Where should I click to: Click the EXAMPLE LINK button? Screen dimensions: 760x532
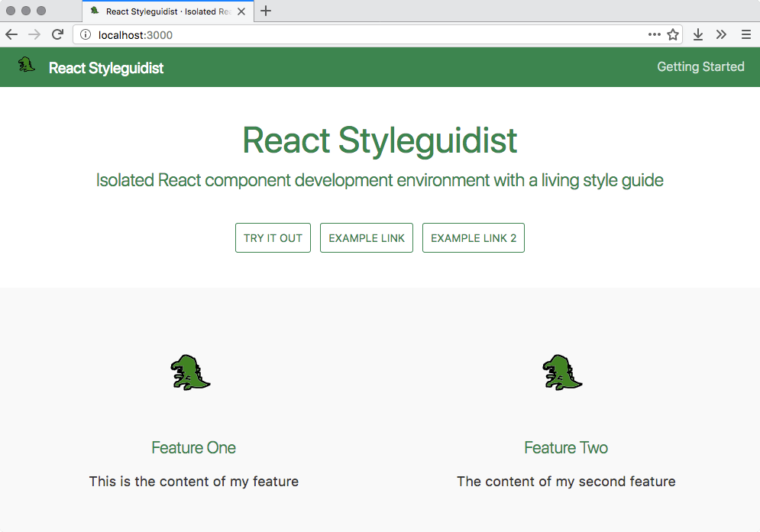pos(367,238)
